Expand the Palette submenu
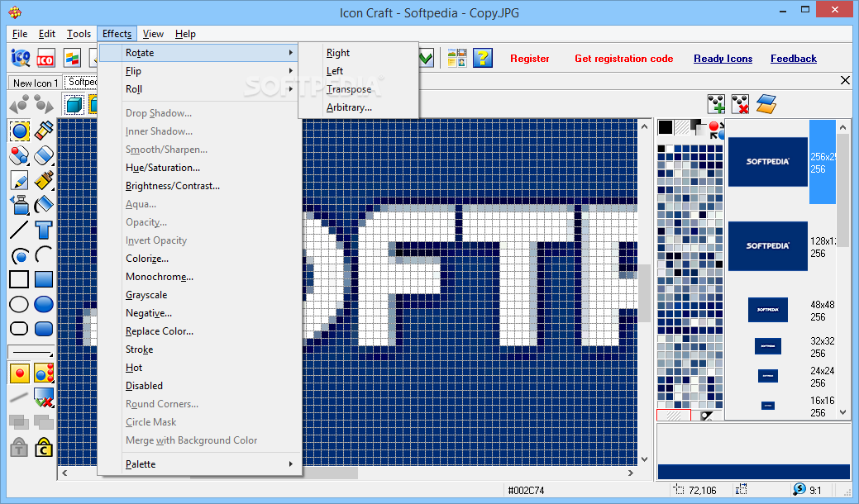 click(x=199, y=464)
